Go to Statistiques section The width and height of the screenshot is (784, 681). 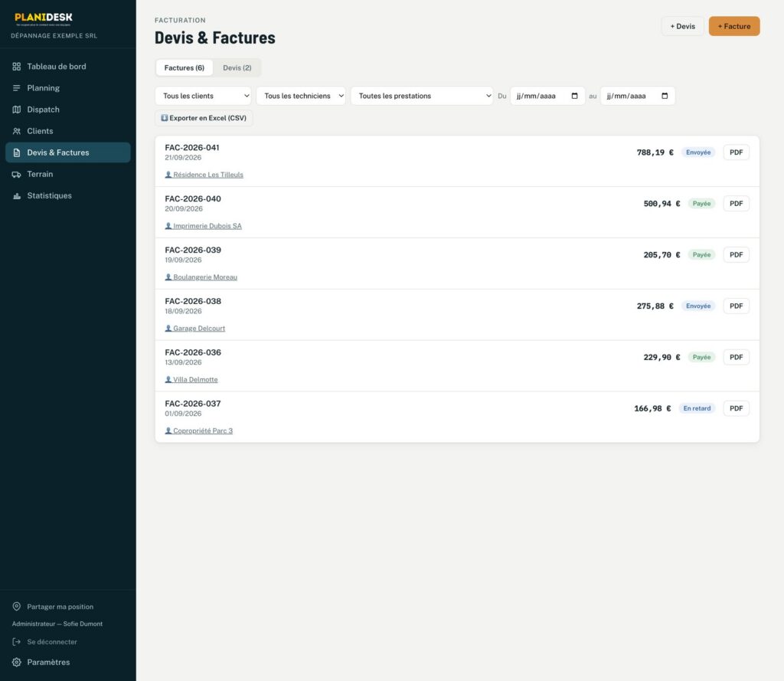(68, 195)
